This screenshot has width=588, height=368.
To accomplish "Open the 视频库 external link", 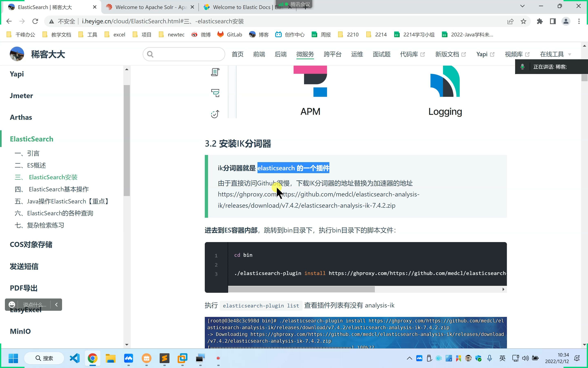I will pos(517,54).
